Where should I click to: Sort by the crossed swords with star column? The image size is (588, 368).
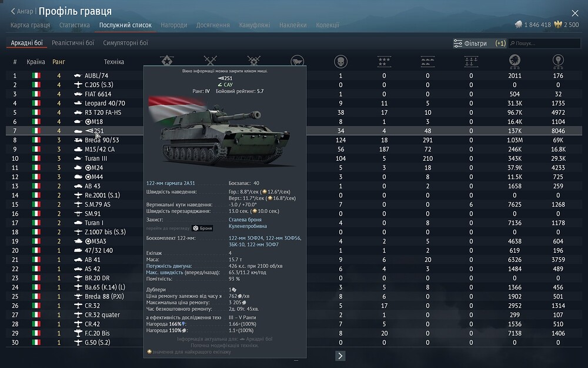[254, 61]
